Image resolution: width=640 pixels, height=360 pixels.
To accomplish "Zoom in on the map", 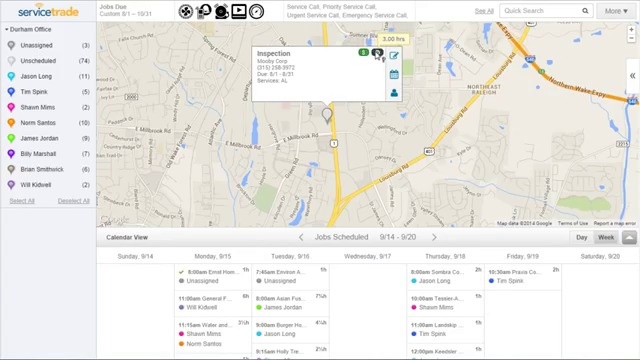I will coord(631,29).
